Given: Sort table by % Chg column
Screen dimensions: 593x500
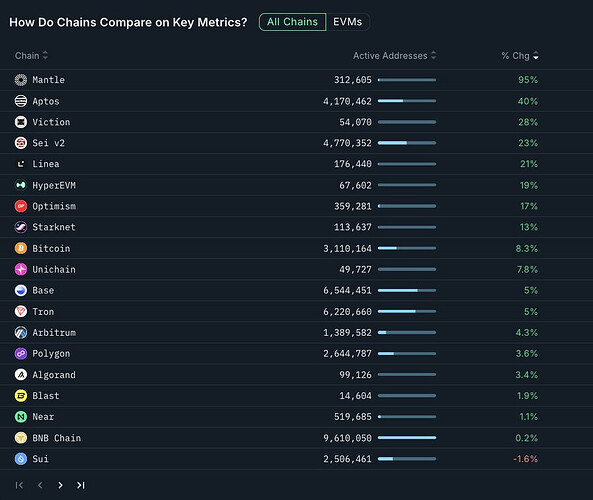Looking at the screenshot, I should pos(520,56).
